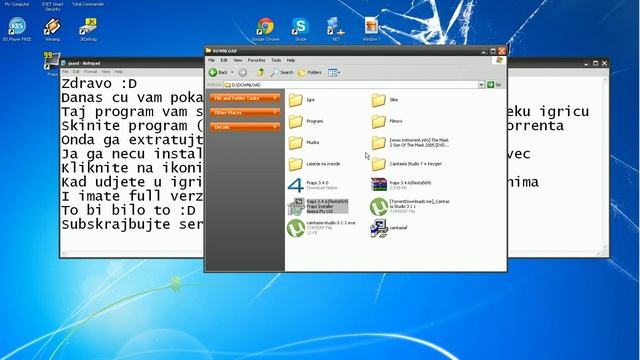The height and width of the screenshot is (360, 640).
Task: Open Search in the Explorer toolbar
Action: pos(282,72)
